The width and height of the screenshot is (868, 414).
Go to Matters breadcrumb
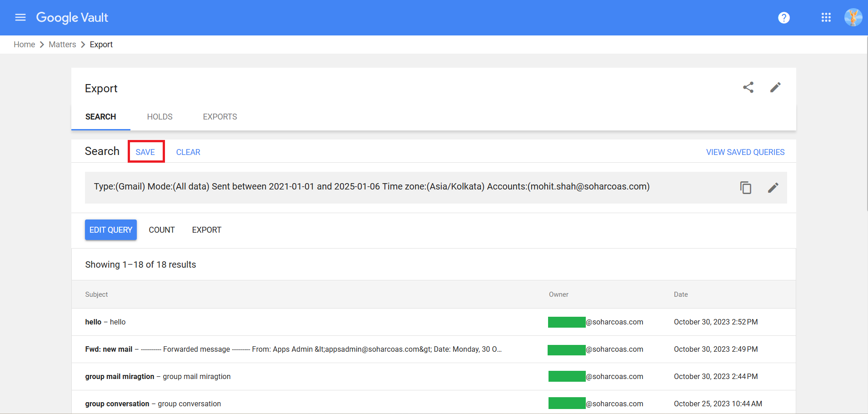pos(62,45)
